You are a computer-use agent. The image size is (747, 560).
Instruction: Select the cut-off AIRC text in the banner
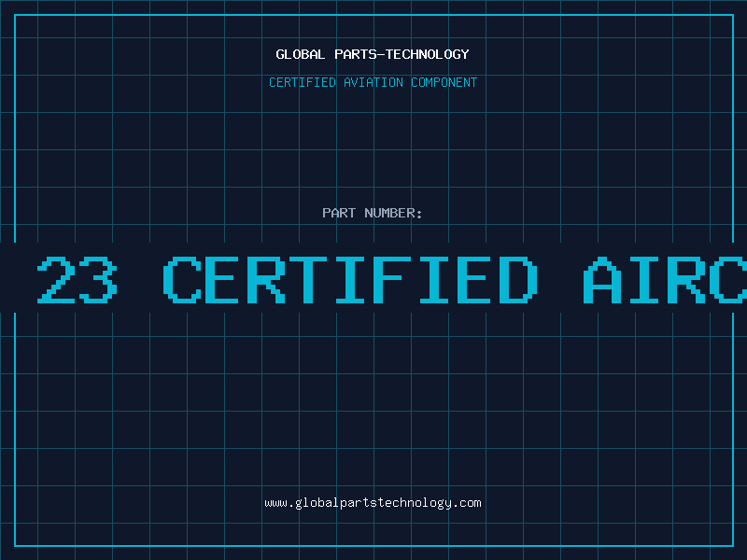(x=665, y=279)
